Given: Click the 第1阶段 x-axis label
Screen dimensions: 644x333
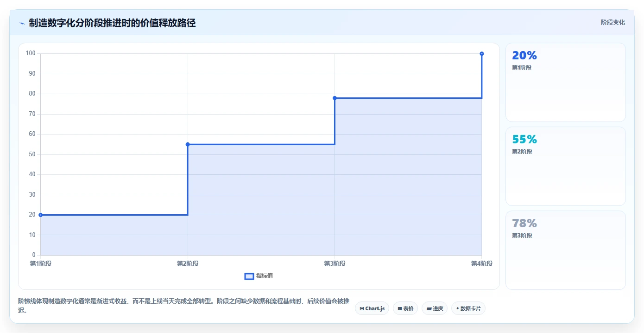Looking at the screenshot, I should pos(41,263).
